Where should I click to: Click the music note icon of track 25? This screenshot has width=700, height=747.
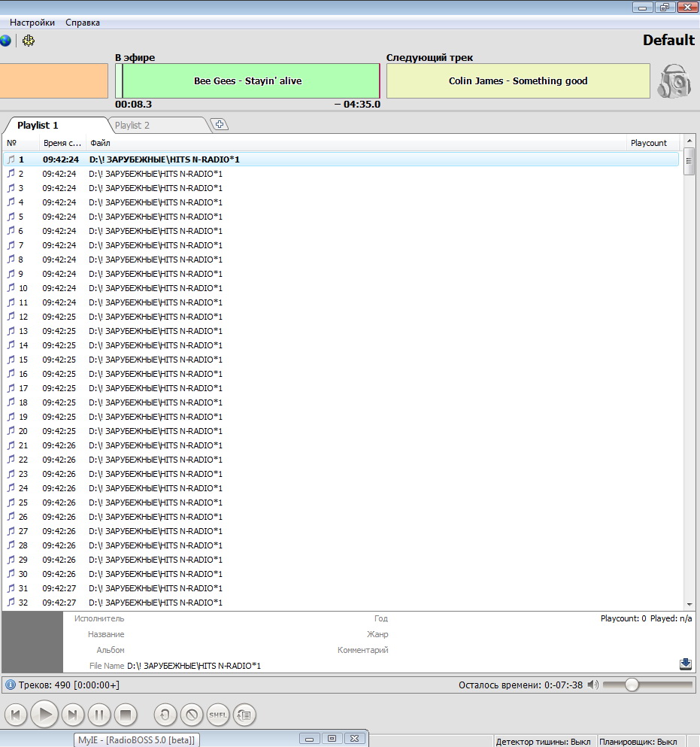(x=11, y=502)
